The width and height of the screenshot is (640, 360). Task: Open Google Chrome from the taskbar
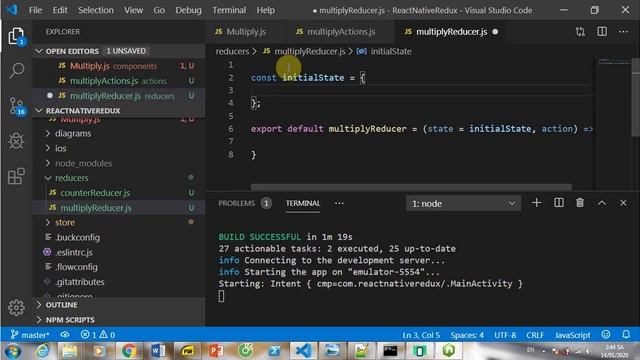tap(129, 351)
